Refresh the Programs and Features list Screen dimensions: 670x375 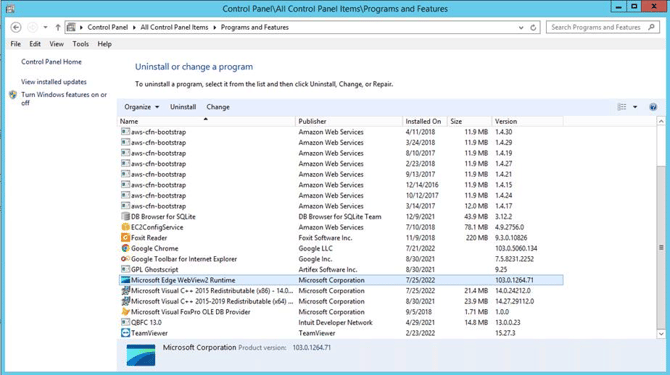pyautogui.click(x=533, y=27)
